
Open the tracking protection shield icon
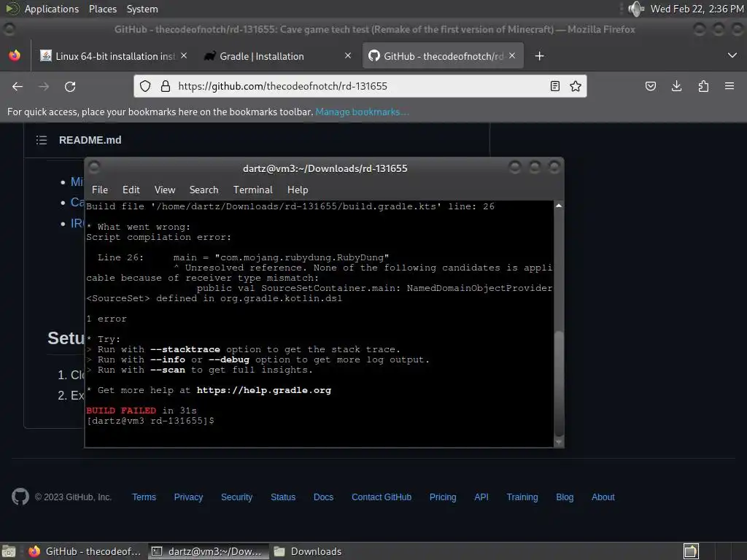click(x=145, y=86)
